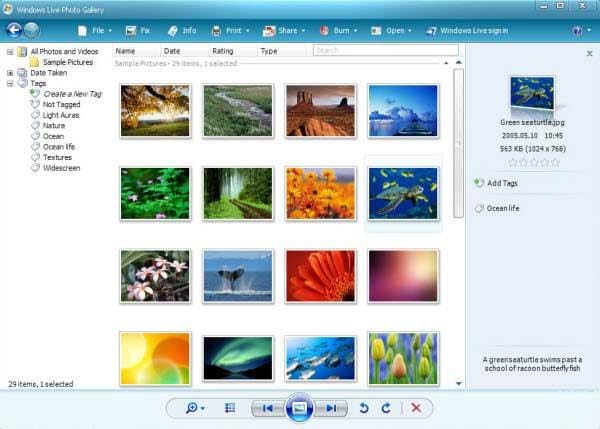
Task: Collapse the Tags tree node
Action: point(10,83)
